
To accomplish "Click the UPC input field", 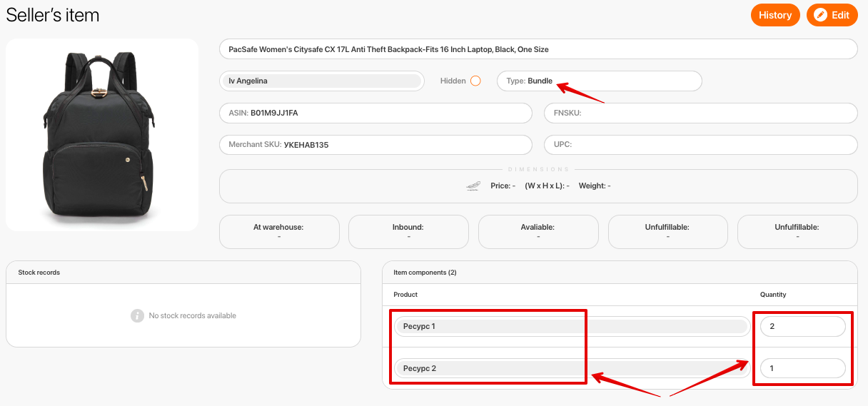I will pos(700,145).
